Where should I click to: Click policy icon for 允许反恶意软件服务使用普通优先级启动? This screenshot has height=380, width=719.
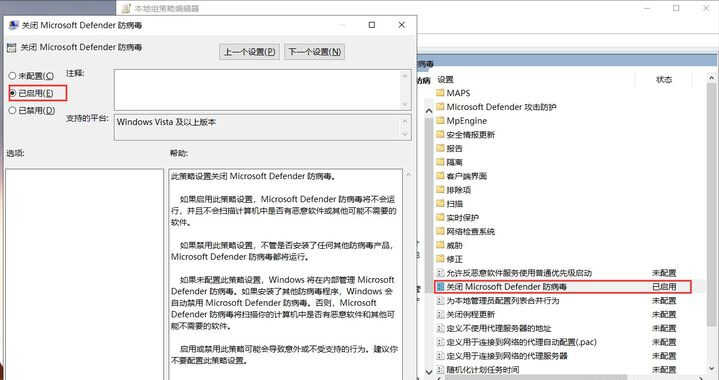tap(440, 273)
